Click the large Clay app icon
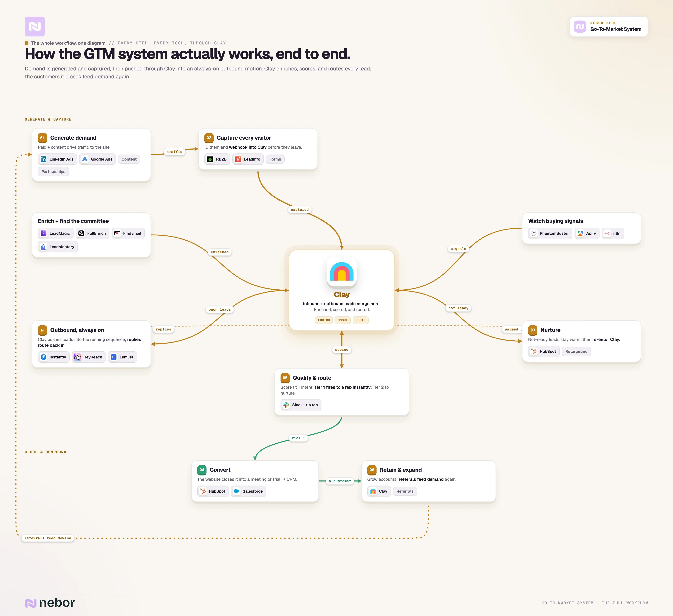This screenshot has height=616, width=673. click(x=342, y=272)
